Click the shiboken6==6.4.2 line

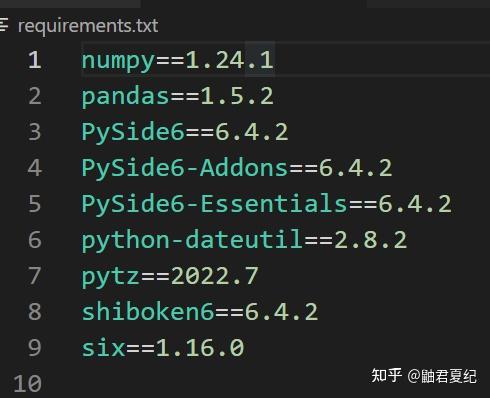pos(200,312)
